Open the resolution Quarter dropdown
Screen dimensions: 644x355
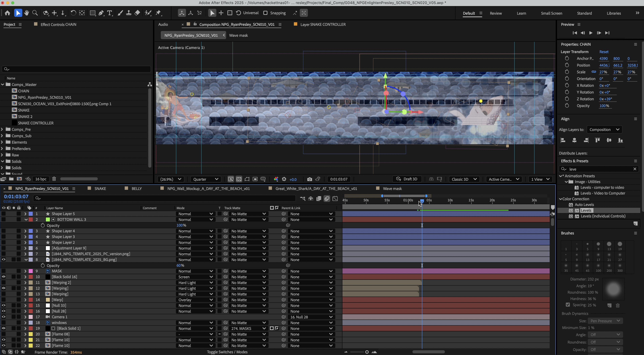pyautogui.click(x=206, y=179)
